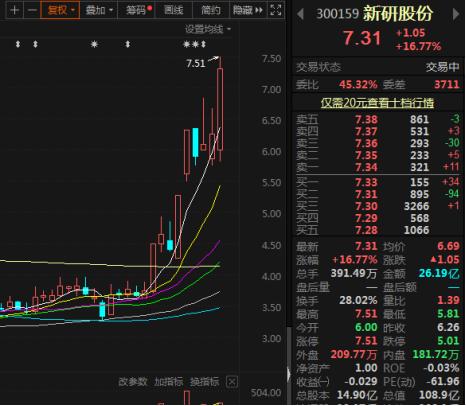Click the +16.77% change in header
The image size is (466, 406).
point(419,46)
